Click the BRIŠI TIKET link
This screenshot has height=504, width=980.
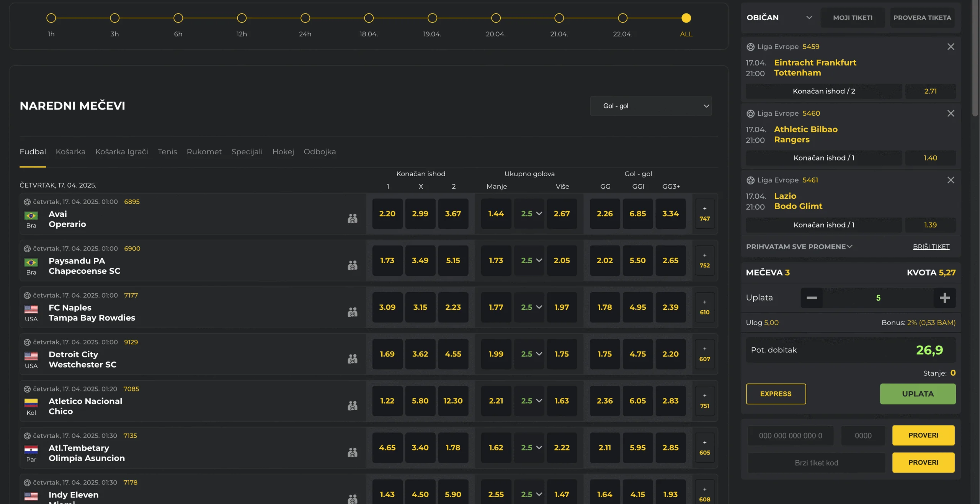(x=931, y=247)
